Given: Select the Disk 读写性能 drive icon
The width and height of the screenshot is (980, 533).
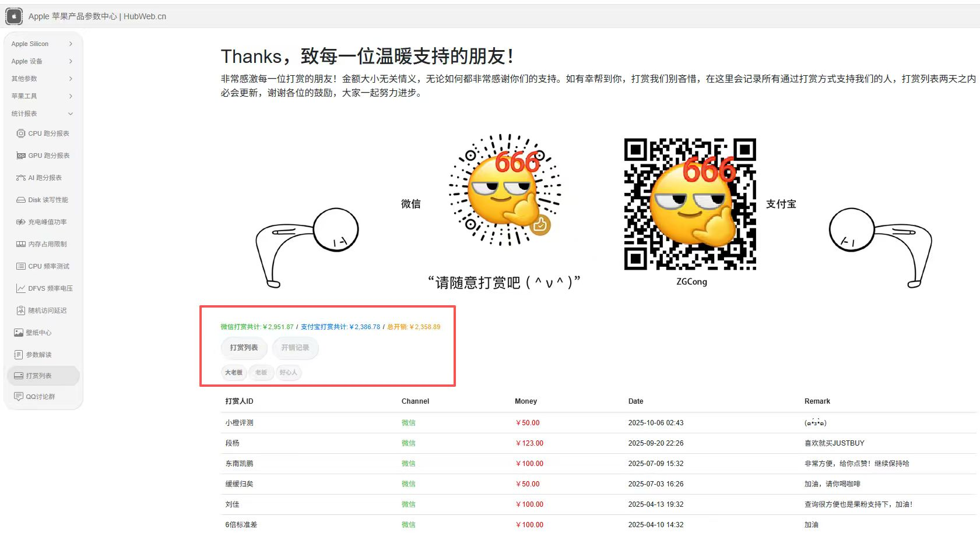Looking at the screenshot, I should (21, 200).
